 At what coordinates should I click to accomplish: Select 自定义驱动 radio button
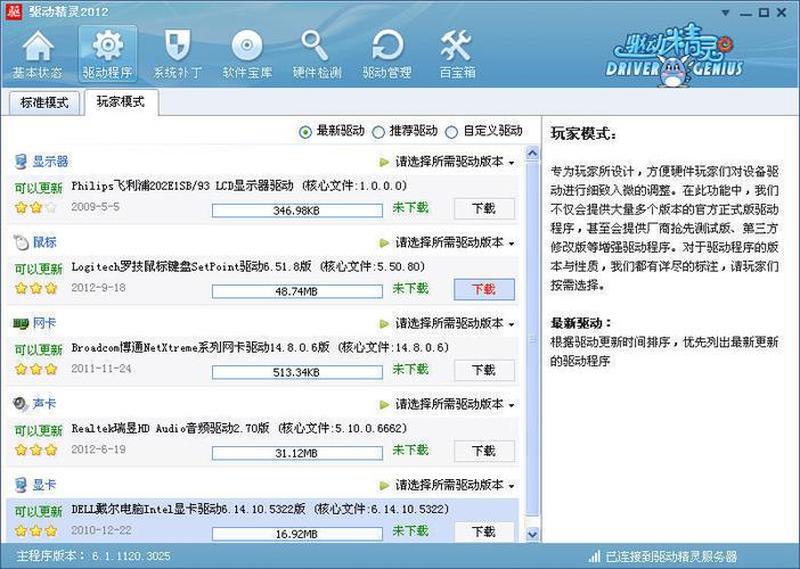pos(452,132)
